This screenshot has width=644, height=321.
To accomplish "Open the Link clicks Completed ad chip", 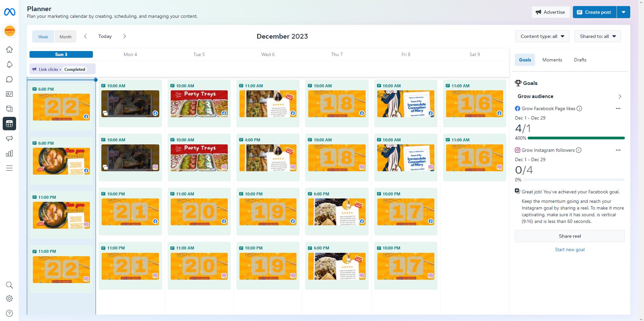I will coord(62,69).
